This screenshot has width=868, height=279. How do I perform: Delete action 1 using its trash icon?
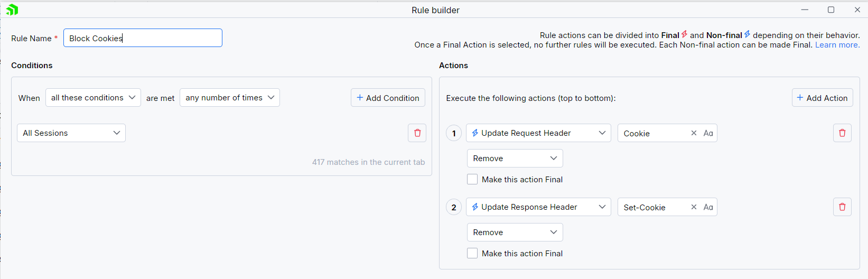coord(842,133)
